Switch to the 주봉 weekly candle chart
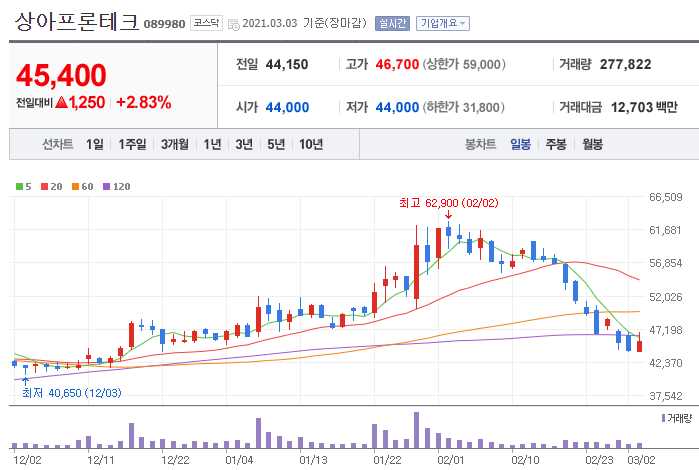Screen dimensions: 699x470 556,144
